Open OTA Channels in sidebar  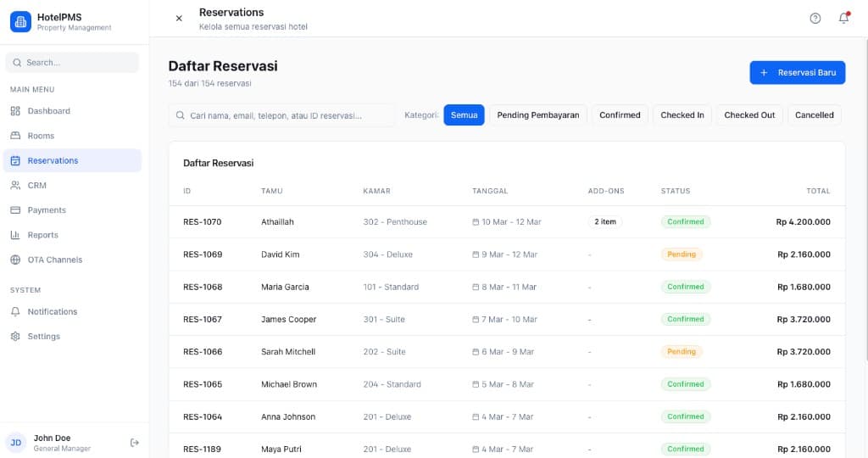pyautogui.click(x=54, y=260)
